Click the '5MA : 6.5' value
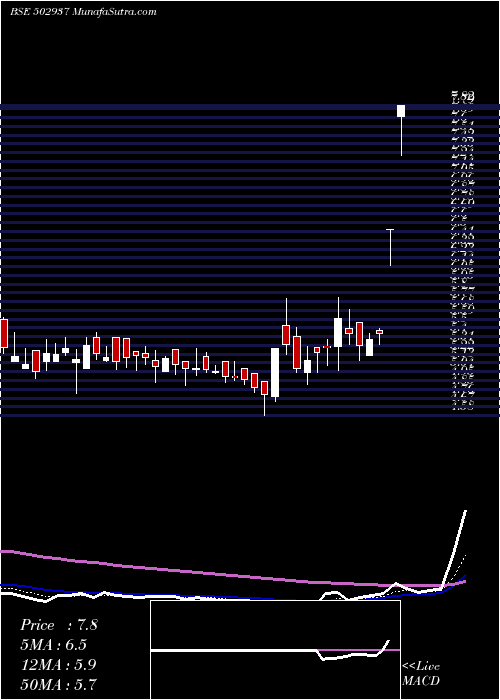500x700 pixels. 53,644
